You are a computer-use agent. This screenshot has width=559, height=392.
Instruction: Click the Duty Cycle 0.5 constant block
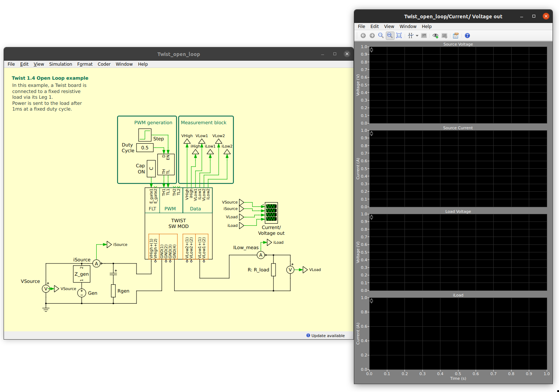[x=145, y=148]
